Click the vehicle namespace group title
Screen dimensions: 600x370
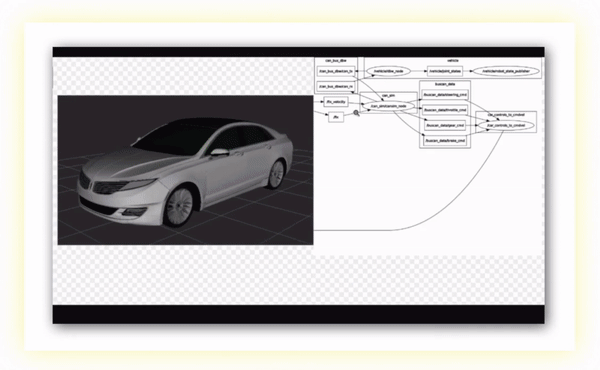[x=453, y=60]
